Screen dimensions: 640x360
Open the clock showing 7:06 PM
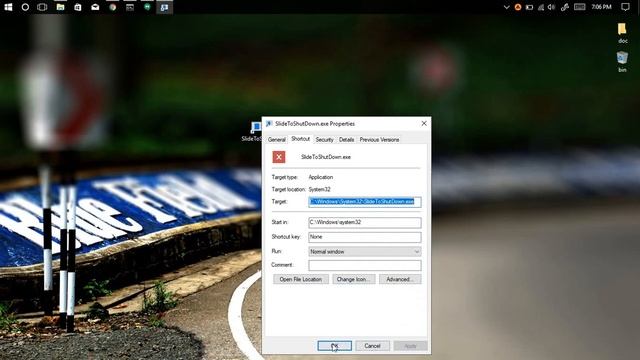click(x=602, y=7)
